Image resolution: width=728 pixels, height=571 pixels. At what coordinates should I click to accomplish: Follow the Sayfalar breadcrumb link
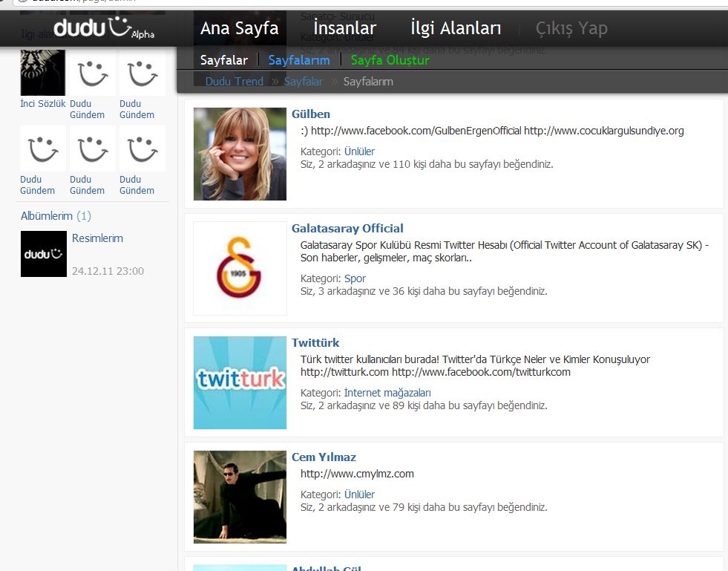[304, 81]
